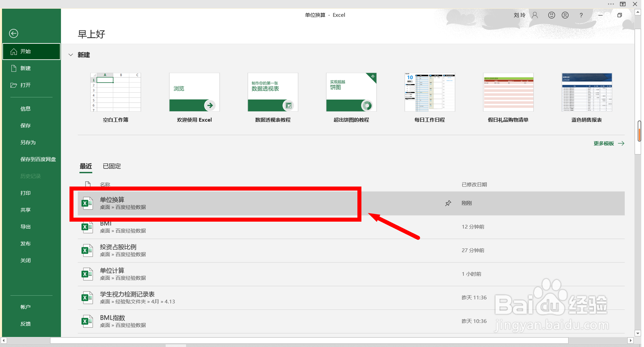644x347 pixels.
Task: Open the recent file 单位计算
Action: pos(351,274)
